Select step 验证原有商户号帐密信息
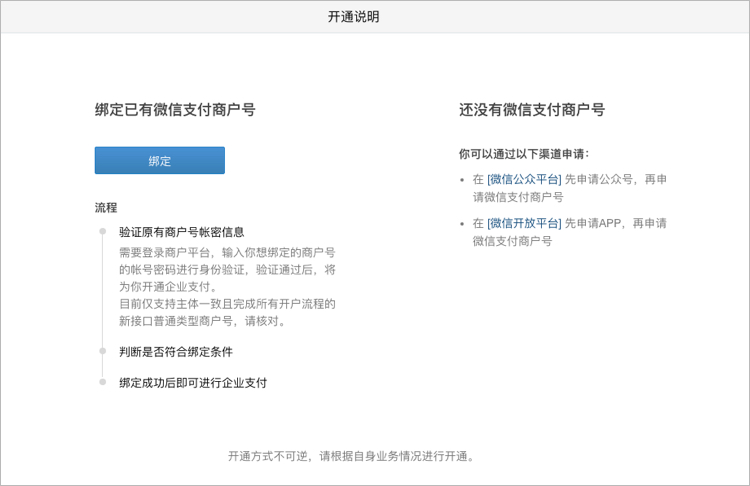The width and height of the screenshot is (750, 486). click(182, 232)
